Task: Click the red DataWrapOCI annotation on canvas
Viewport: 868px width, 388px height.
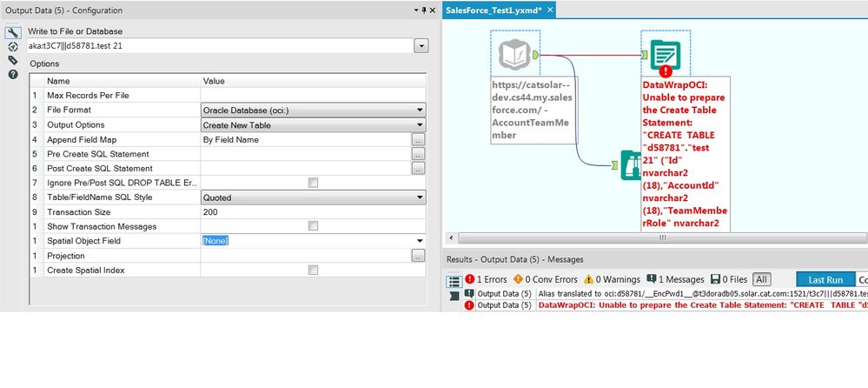Action: 686,153
